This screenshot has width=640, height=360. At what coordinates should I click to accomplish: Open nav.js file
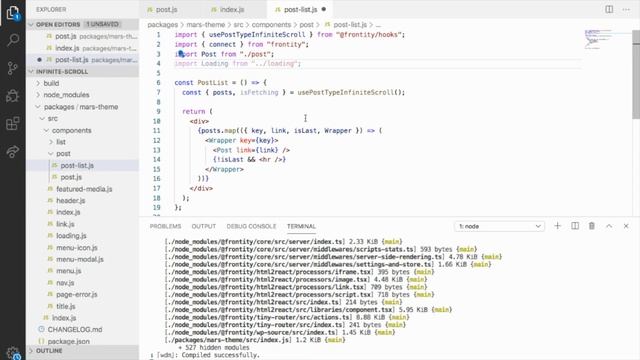pos(83,283)
